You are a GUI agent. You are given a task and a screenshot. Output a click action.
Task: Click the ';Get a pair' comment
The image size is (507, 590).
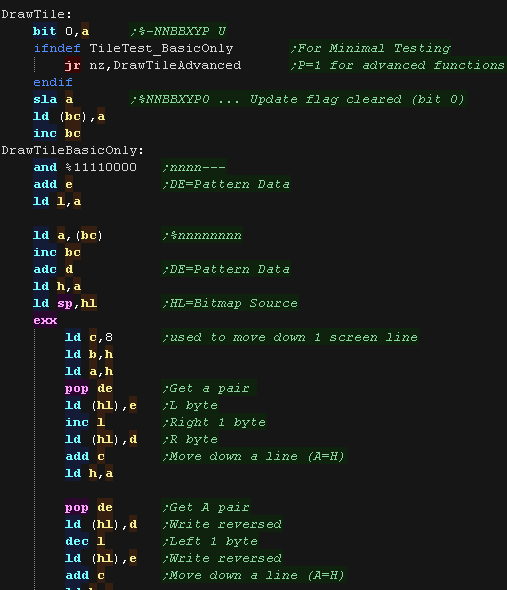[206, 388]
